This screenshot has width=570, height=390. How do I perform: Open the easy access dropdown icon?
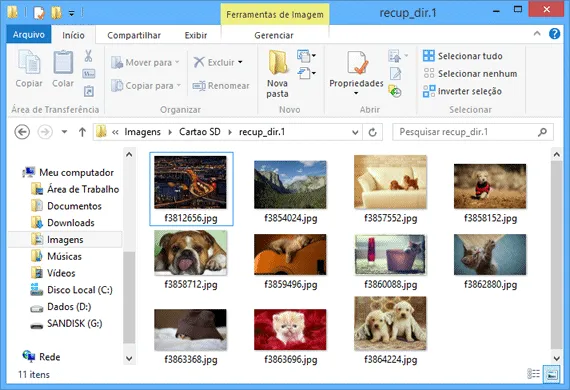coord(306,73)
